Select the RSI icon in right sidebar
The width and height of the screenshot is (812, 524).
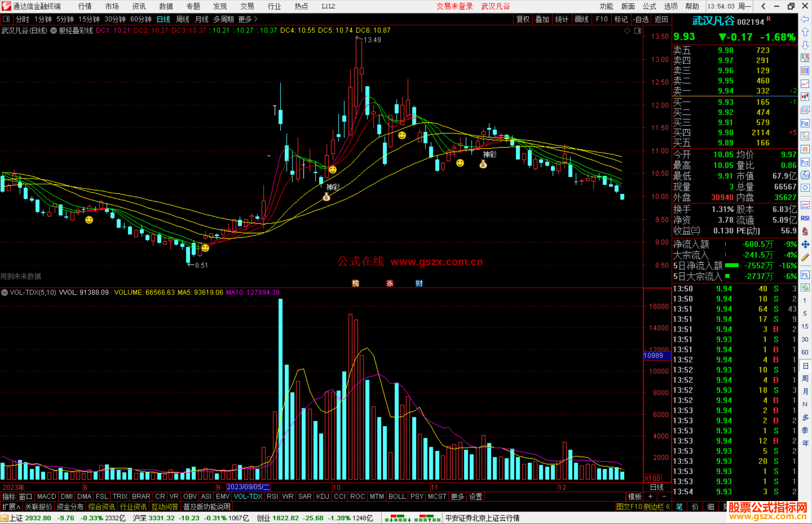(805, 218)
